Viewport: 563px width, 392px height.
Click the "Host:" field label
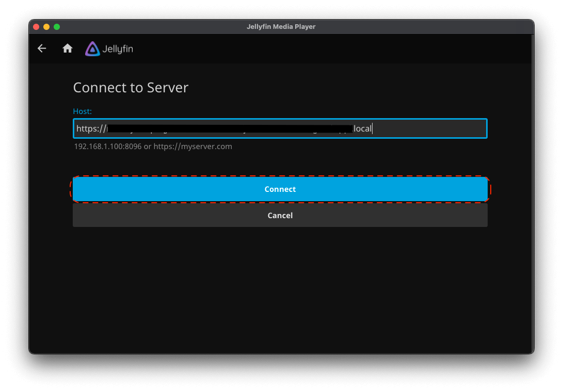coord(83,111)
